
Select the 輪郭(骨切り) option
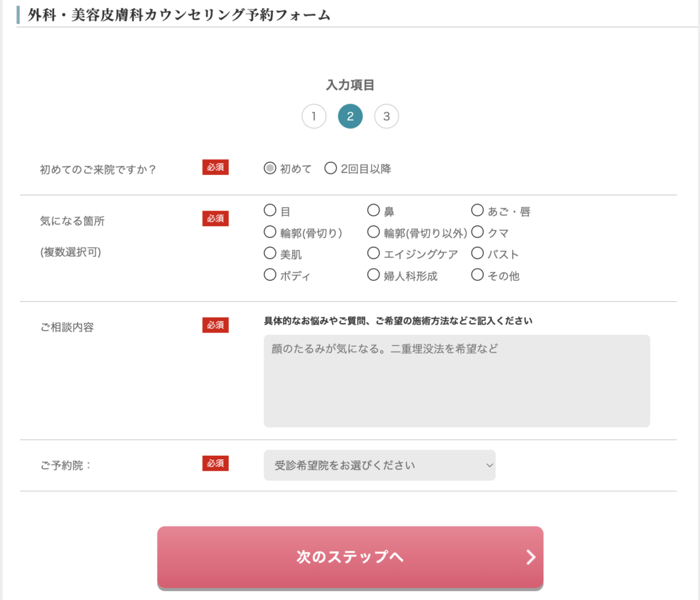point(270,232)
